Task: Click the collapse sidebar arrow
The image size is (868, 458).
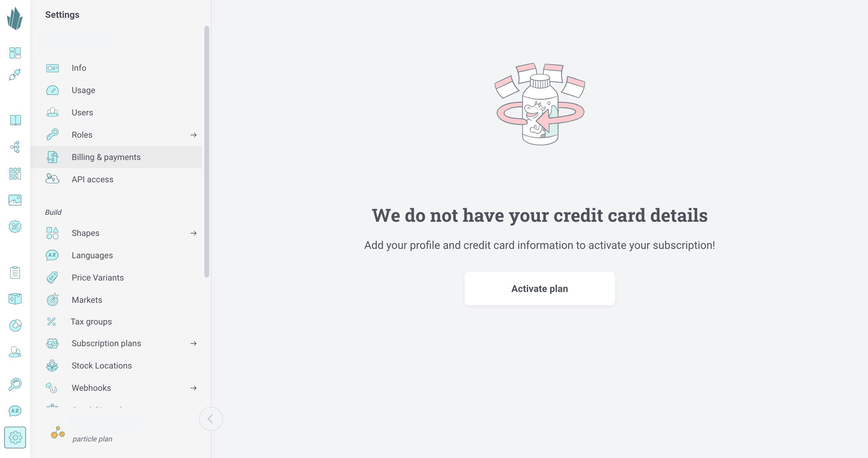Action: point(211,419)
